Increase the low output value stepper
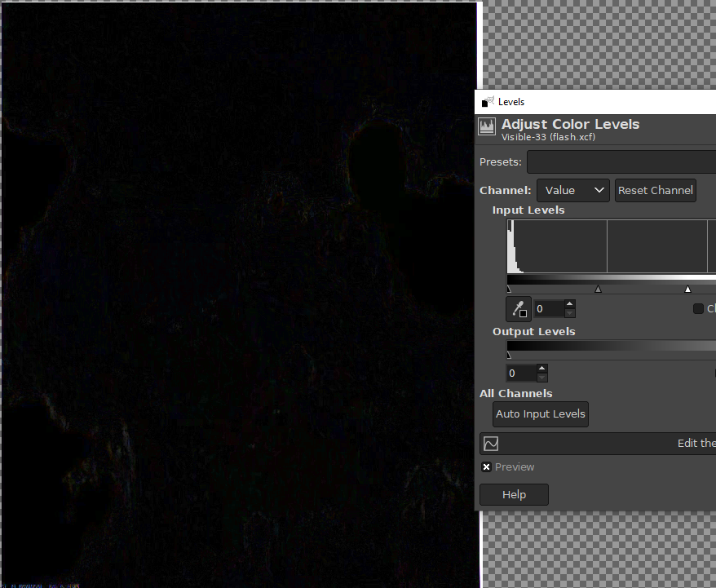The height and width of the screenshot is (588, 716). [542, 369]
